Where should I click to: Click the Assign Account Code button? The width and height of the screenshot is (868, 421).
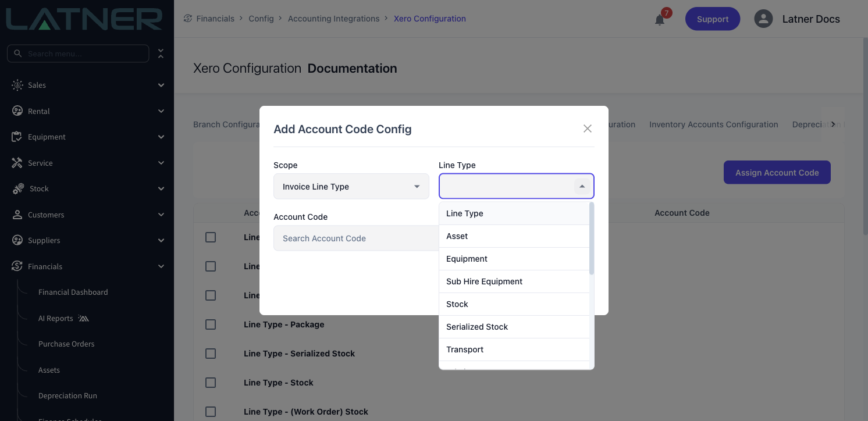777,172
